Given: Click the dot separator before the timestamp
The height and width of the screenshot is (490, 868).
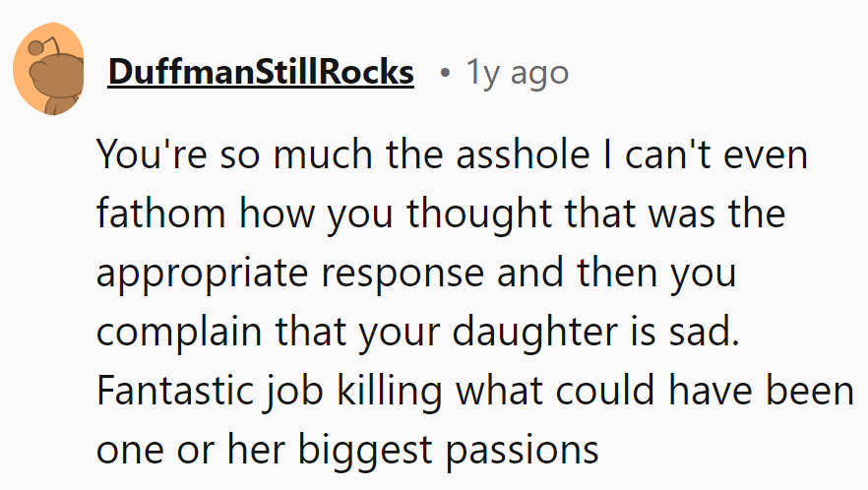Looking at the screenshot, I should pos(446,73).
